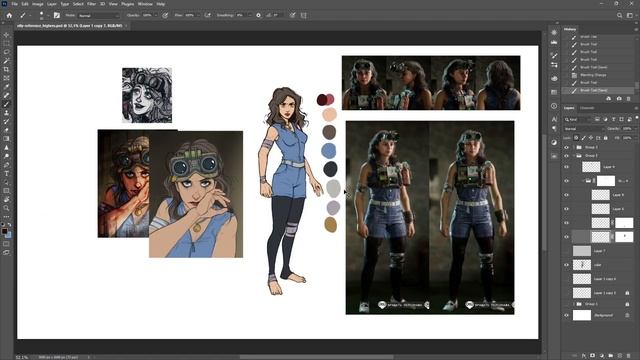The width and height of the screenshot is (640, 360).
Task: Select the History panel tab
Action: [570, 29]
